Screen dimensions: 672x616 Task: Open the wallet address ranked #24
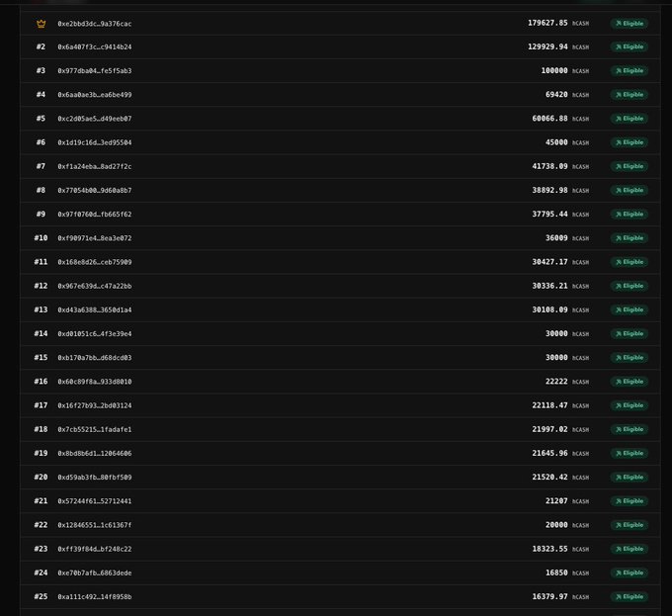[x=95, y=573]
